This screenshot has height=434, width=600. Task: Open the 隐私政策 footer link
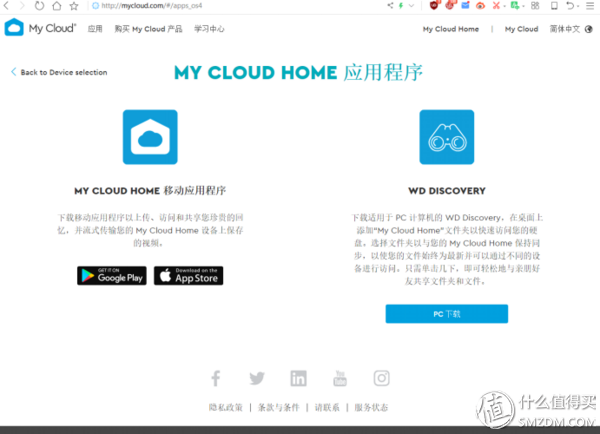(225, 408)
